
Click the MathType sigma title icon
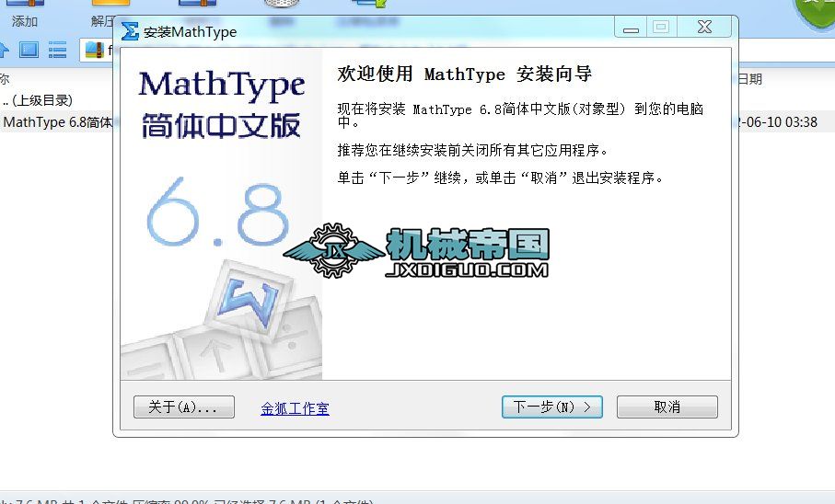click(x=130, y=31)
